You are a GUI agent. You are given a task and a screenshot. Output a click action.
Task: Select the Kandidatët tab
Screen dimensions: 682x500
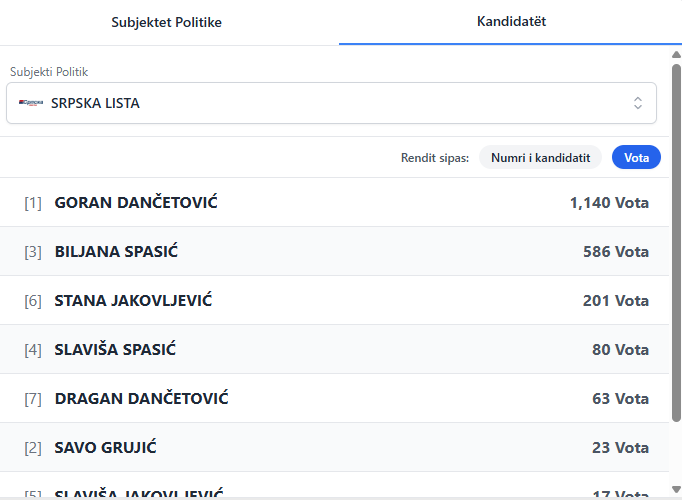(x=511, y=22)
